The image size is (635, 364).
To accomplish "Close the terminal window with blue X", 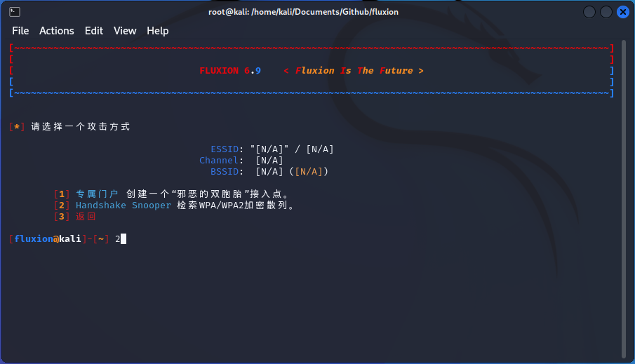I will (x=623, y=12).
